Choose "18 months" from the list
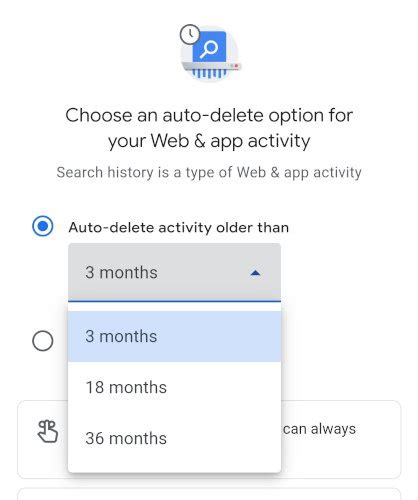Screen dimensions: 418x500 tap(174, 387)
